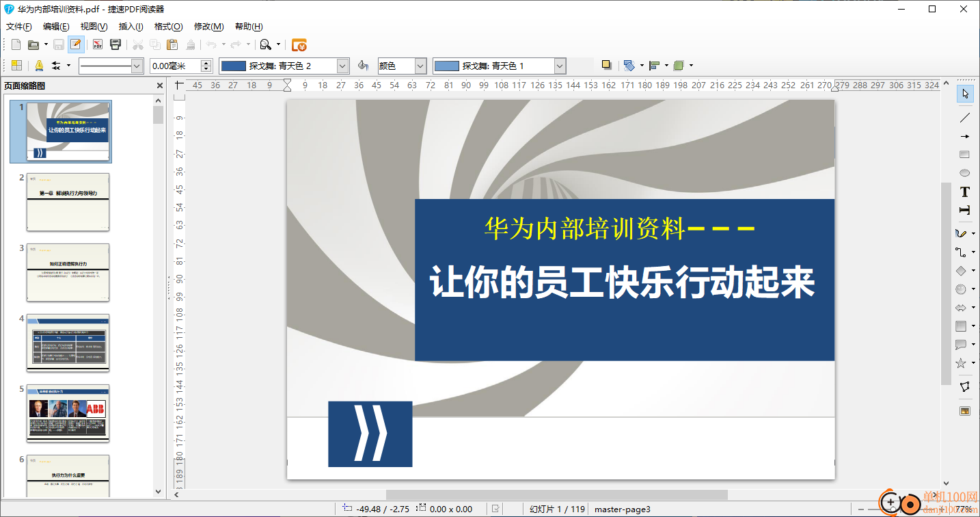Expand the Alignment dropdown arrow
The width and height of the screenshot is (980, 517).
666,66
